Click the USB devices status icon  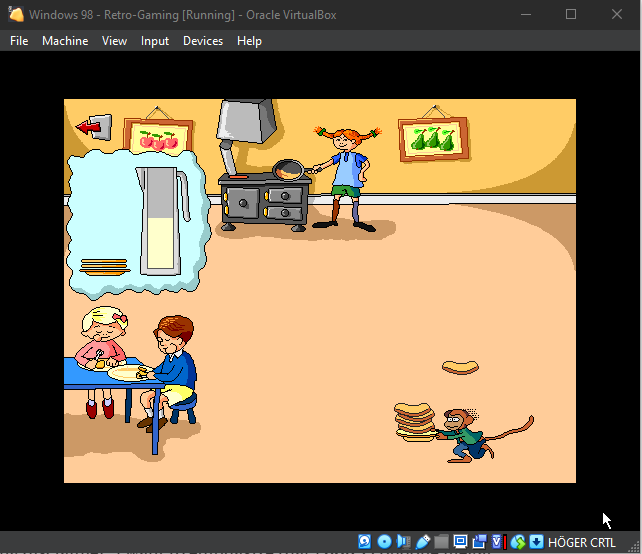coord(423,542)
